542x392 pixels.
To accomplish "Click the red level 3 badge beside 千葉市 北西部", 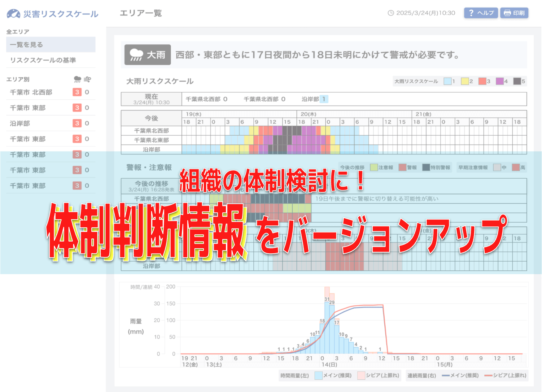I will [77, 92].
